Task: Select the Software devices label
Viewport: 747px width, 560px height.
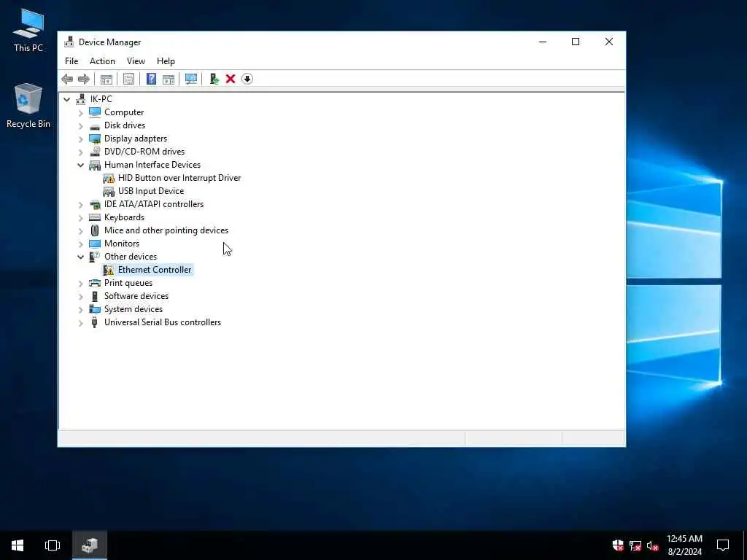Action: click(136, 296)
